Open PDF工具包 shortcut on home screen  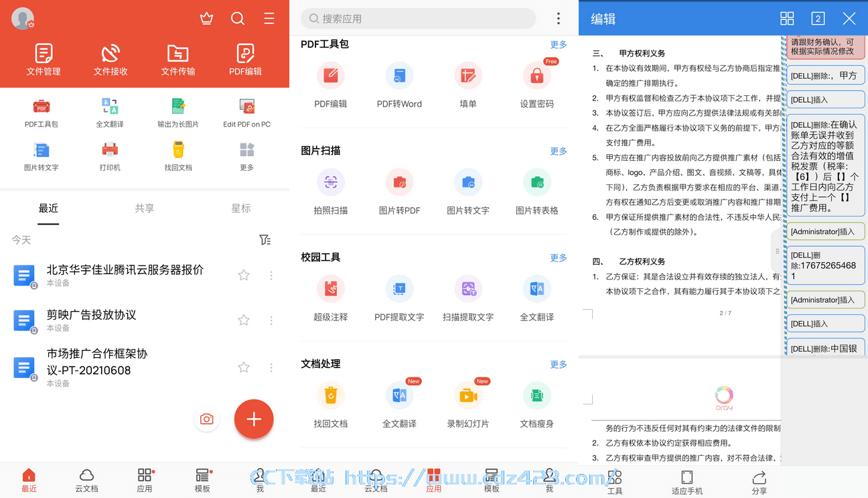pyautogui.click(x=42, y=112)
